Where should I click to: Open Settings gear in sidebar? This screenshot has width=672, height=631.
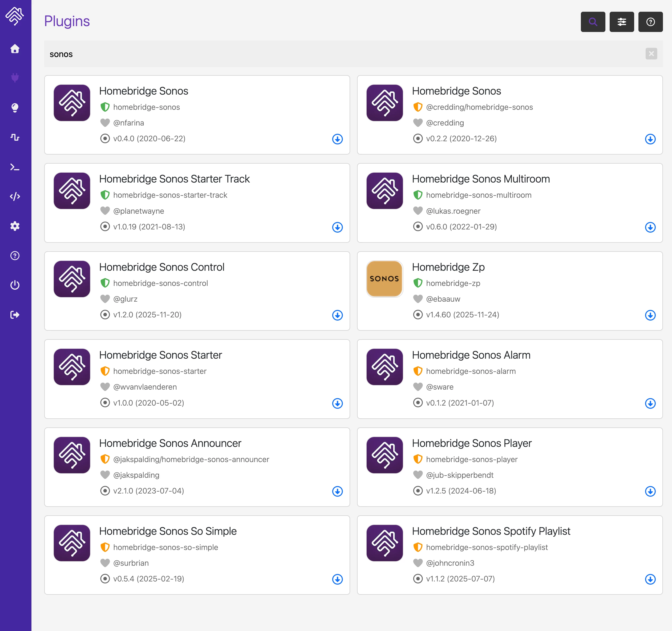pyautogui.click(x=15, y=226)
